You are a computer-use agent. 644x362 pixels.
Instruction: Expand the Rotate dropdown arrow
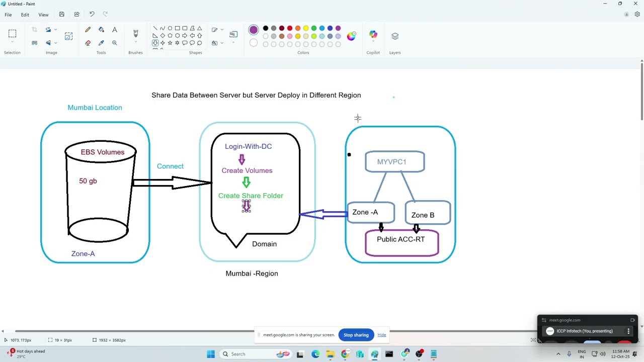coord(55,30)
